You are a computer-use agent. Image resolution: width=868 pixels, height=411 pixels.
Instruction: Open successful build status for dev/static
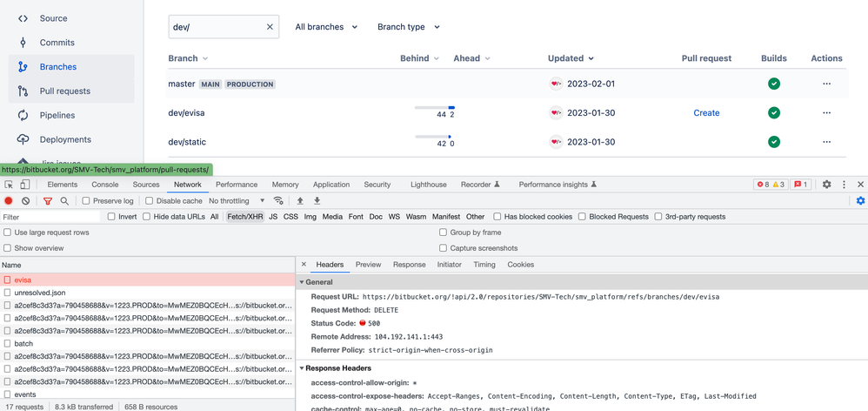click(774, 142)
